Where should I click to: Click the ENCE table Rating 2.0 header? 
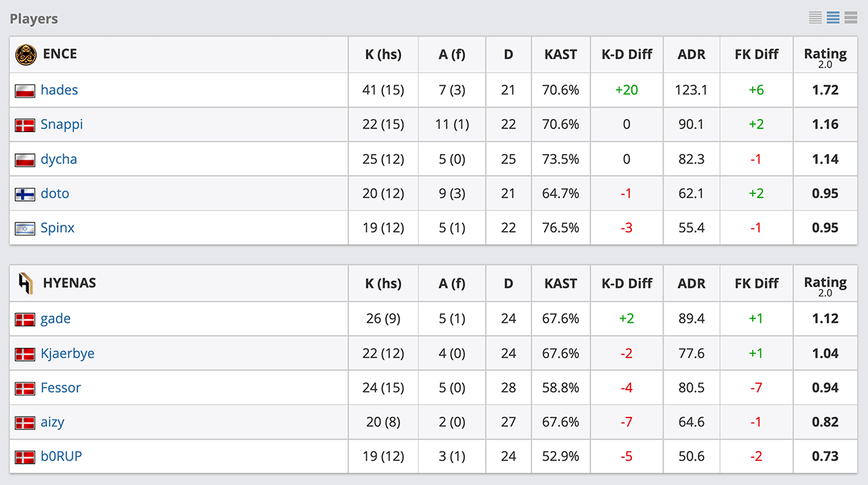coord(825,56)
